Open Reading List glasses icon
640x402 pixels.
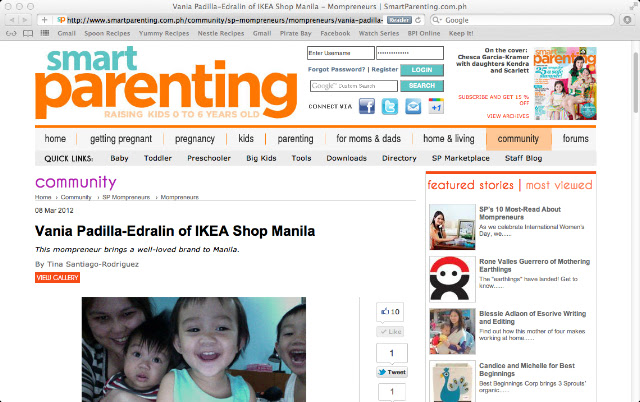(11, 33)
